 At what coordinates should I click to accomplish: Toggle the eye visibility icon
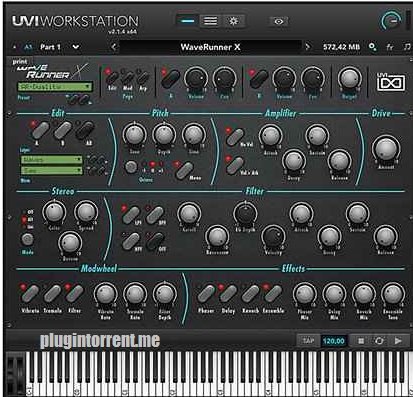[x=279, y=21]
